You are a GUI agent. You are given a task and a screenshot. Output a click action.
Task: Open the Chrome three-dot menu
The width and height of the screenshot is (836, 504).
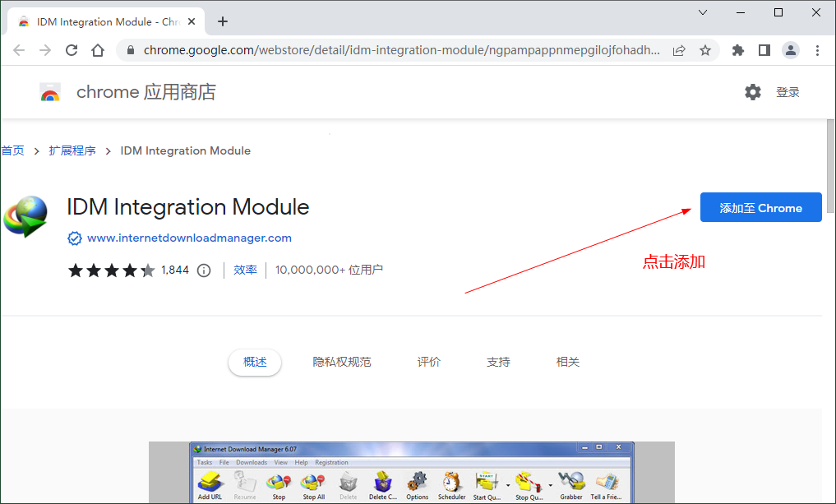click(x=817, y=50)
